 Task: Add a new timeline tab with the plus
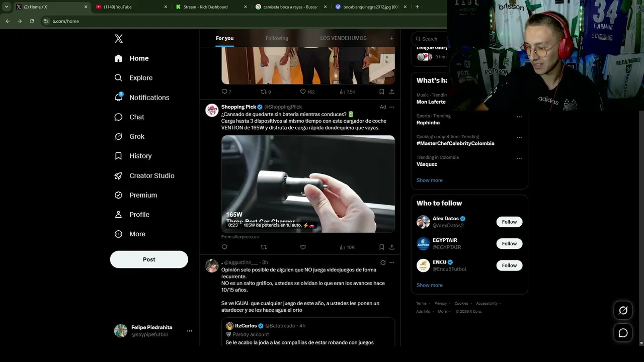point(391,38)
